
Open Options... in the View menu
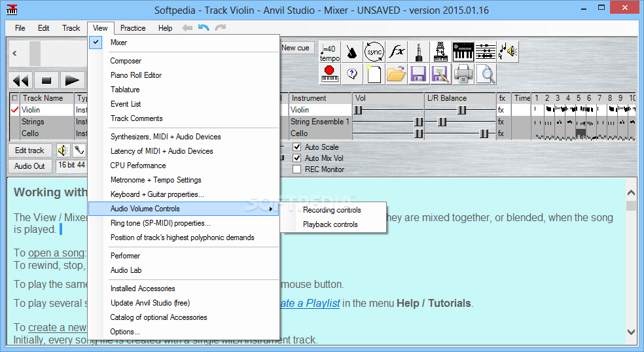184,332
